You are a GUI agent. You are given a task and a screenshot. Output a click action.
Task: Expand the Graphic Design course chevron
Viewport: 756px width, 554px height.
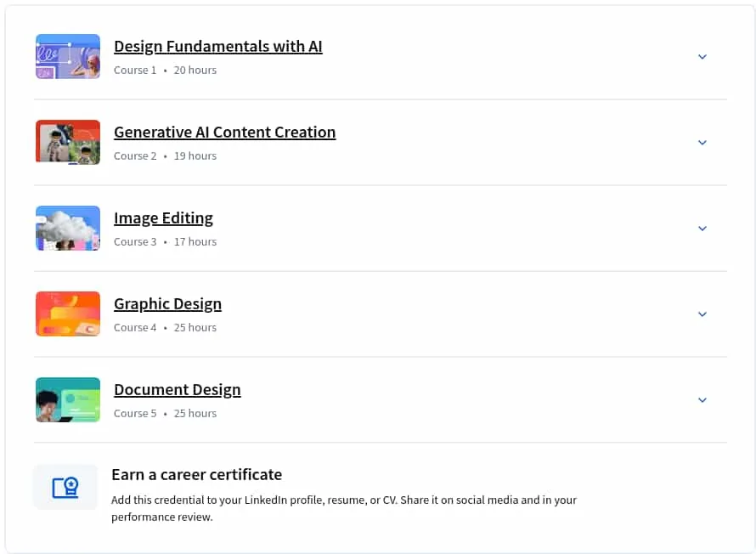tap(702, 314)
